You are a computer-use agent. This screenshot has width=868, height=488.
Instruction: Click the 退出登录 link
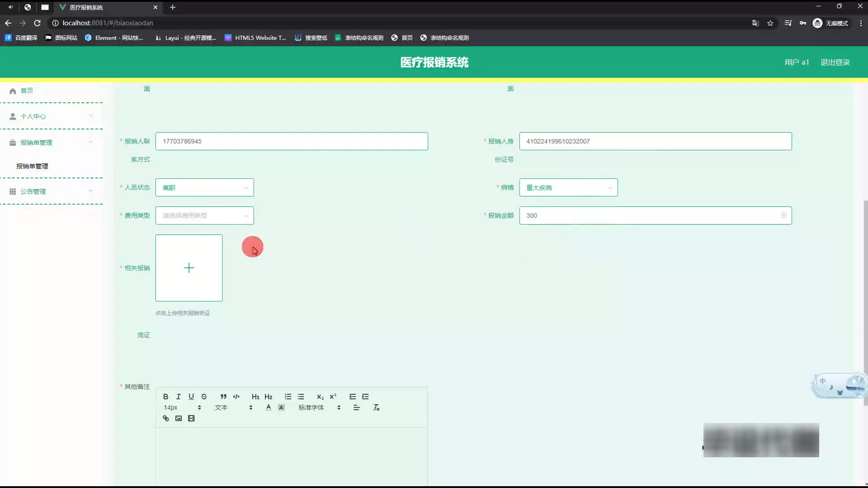pos(835,62)
